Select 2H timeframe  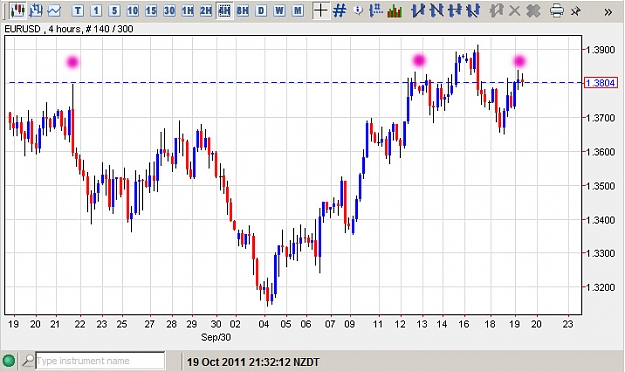tap(206, 11)
